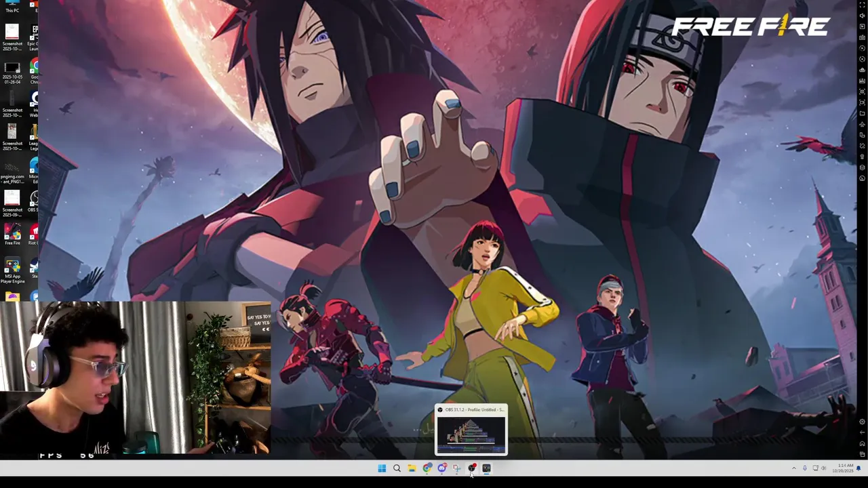Open keyboard game controls in emulator sidebar
Screen dimensions: 868x488
click(x=862, y=37)
